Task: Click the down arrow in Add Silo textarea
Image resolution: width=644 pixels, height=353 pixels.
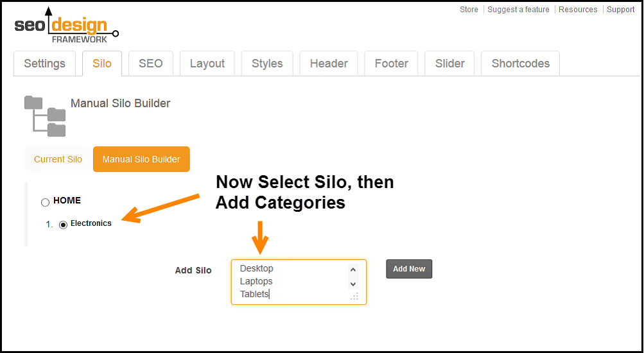Action: (x=352, y=284)
